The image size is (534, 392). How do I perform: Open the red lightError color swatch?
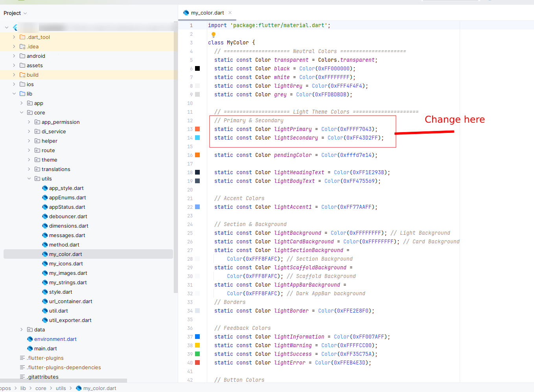pyautogui.click(x=197, y=363)
